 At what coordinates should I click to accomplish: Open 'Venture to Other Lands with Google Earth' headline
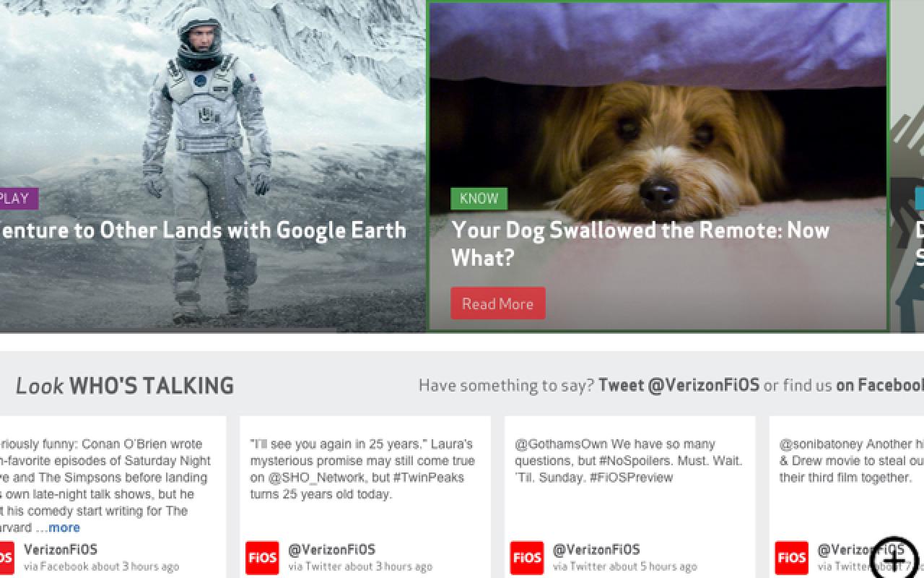point(203,230)
